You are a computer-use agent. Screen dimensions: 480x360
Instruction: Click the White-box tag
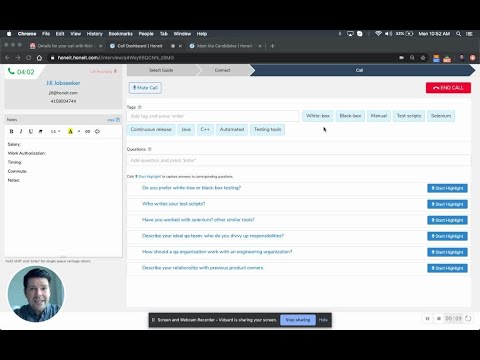pyautogui.click(x=318, y=116)
